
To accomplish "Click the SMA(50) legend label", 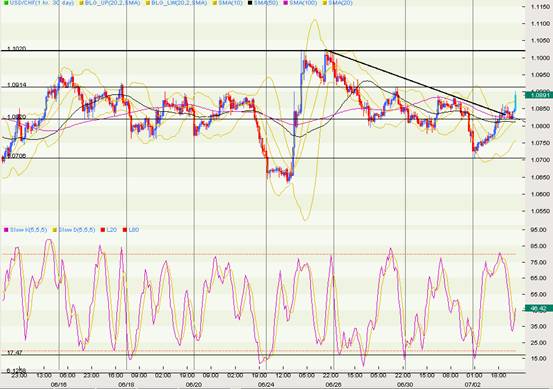I will pyautogui.click(x=266, y=3).
